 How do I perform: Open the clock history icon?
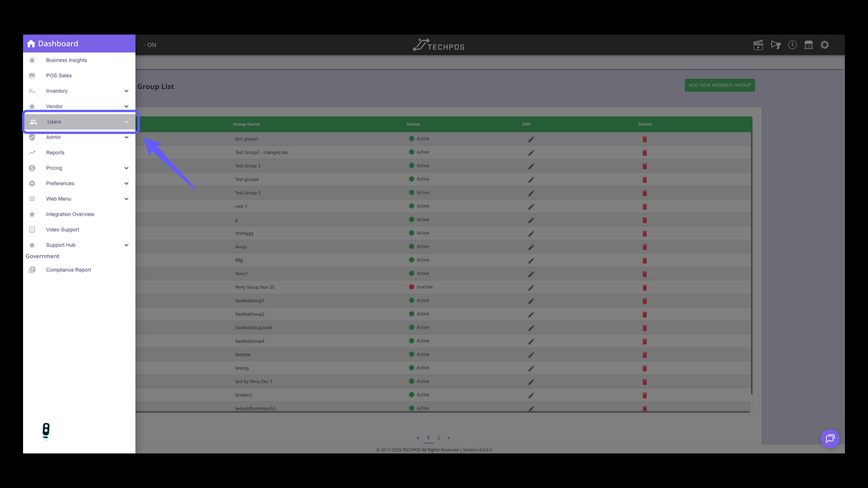[x=792, y=45]
